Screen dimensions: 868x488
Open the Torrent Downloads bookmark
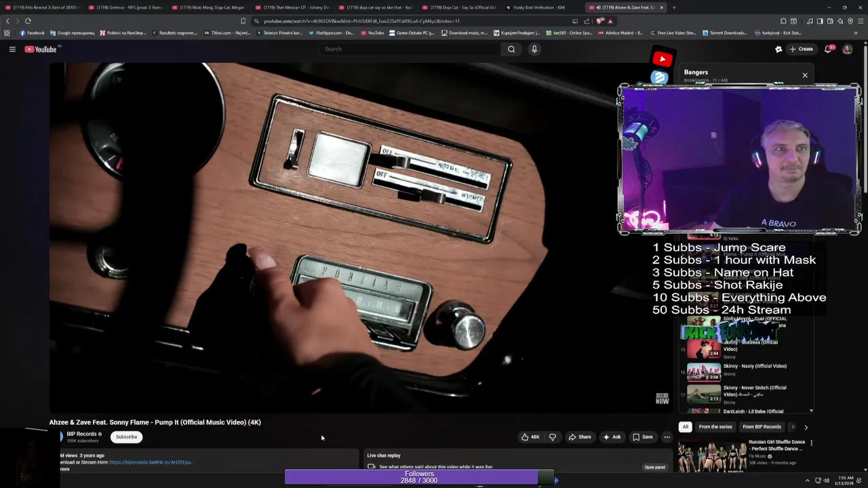tap(724, 33)
